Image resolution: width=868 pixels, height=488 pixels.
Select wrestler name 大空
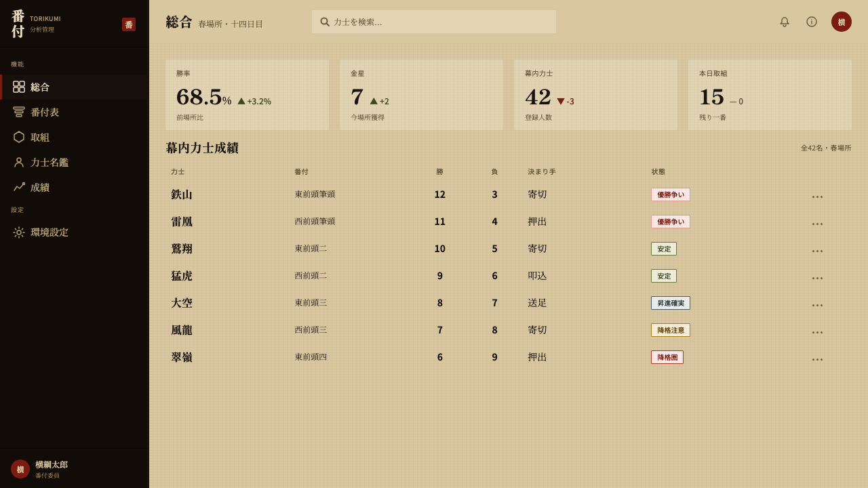pos(182,303)
